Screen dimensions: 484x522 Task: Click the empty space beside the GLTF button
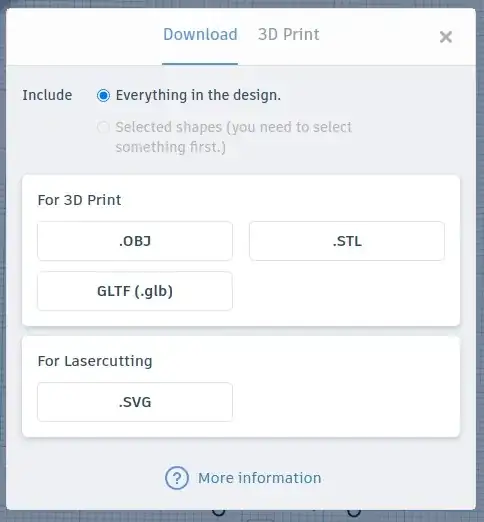(347, 291)
